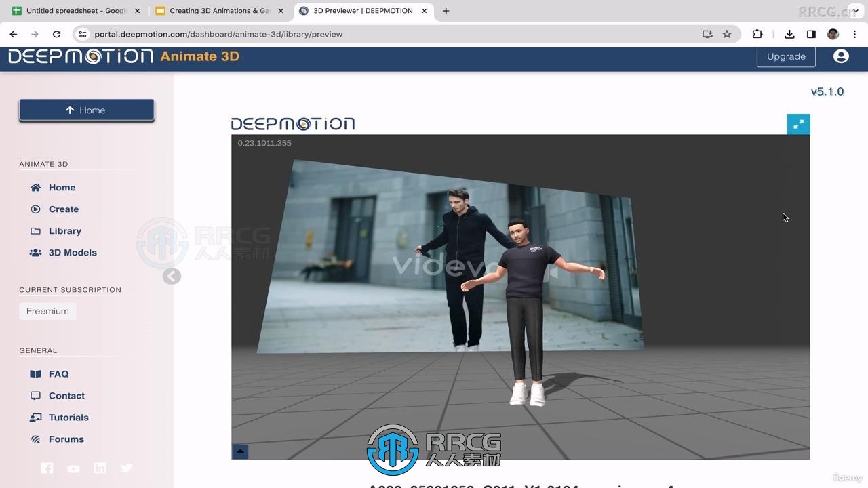The height and width of the screenshot is (488, 868).
Task: Click the browser forward arrow
Action: 35,34
